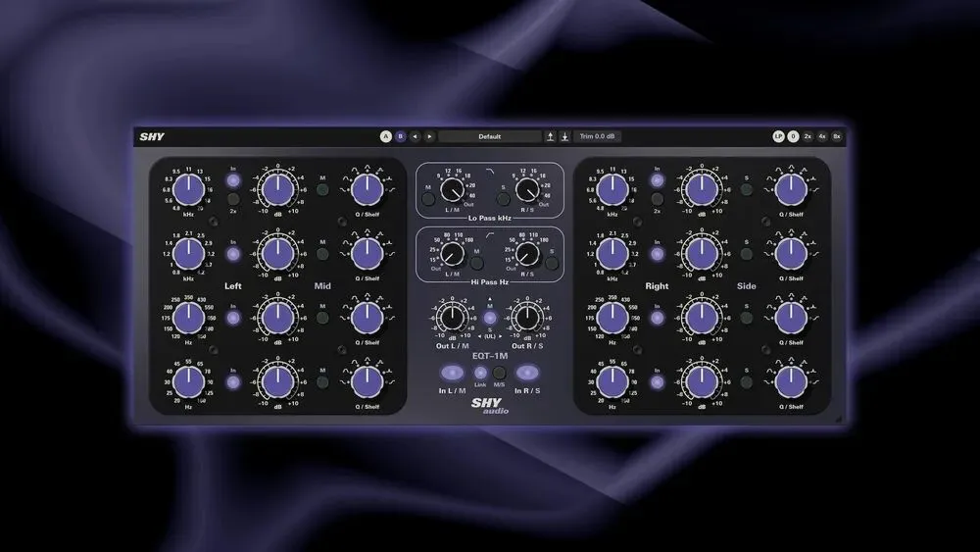Open the Default preset selector
Viewport: 980px width, 552px height.
click(x=489, y=136)
